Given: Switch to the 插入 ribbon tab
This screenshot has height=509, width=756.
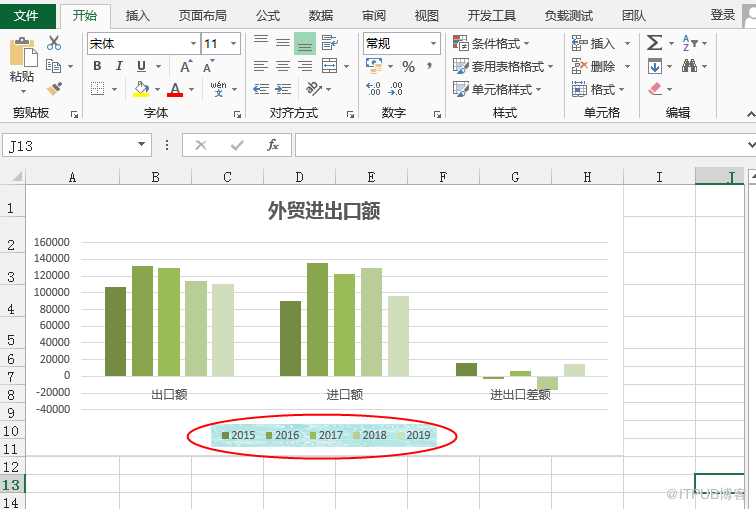Looking at the screenshot, I should point(138,15).
